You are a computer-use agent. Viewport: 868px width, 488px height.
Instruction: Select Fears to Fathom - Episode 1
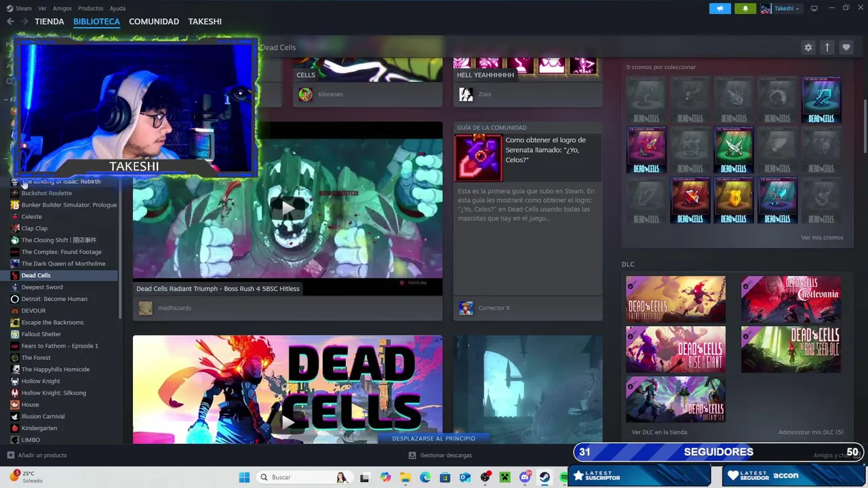tap(64, 346)
